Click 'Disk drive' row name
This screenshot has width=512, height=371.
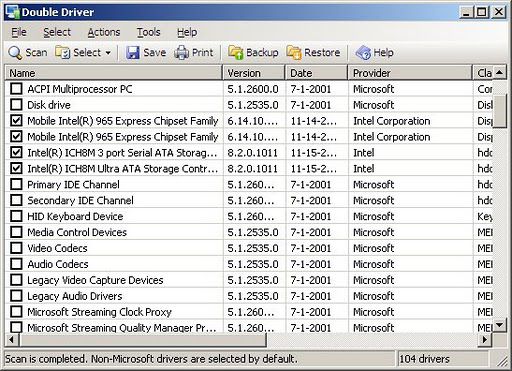tap(49, 105)
